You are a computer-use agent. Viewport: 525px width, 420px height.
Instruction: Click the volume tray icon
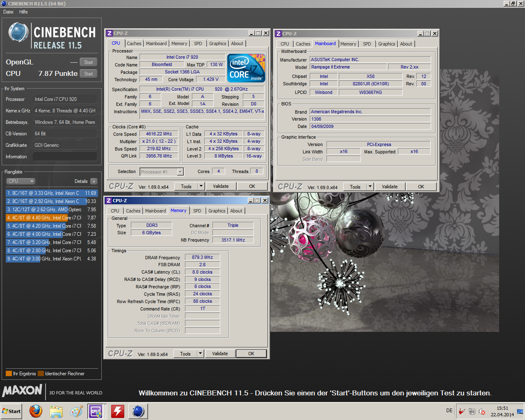tap(482, 411)
